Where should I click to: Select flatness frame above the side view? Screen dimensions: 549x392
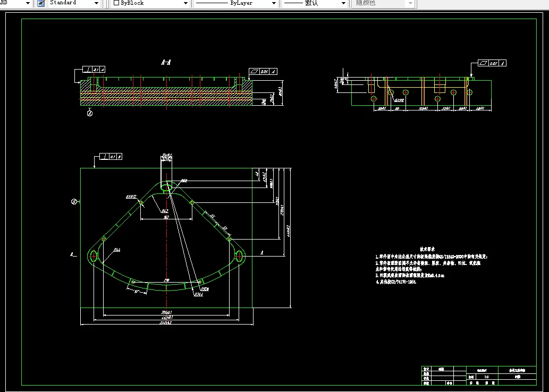pos(492,63)
